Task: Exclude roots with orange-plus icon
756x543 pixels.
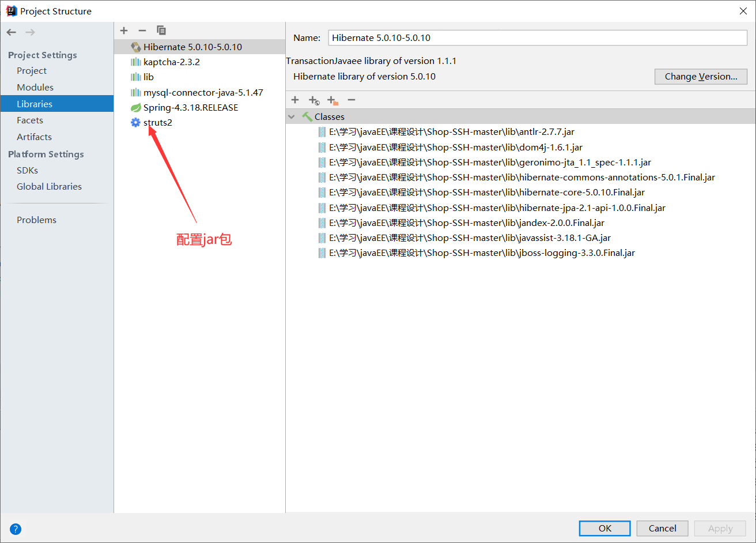Action: (332, 100)
